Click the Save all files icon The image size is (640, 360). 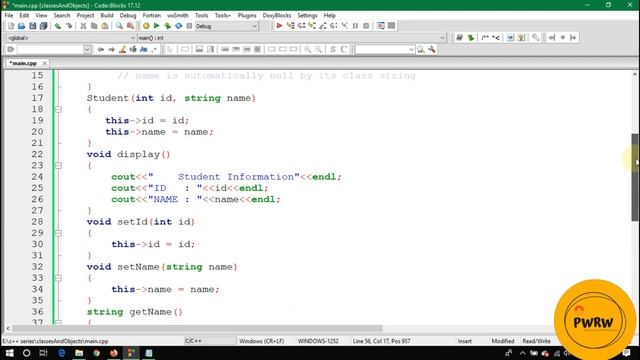point(43,26)
